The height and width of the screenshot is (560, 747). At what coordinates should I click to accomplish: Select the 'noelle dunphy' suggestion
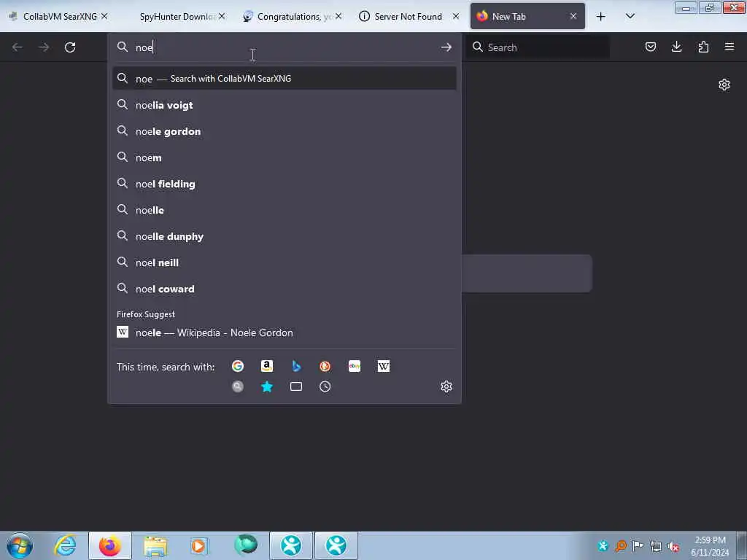[285, 236]
